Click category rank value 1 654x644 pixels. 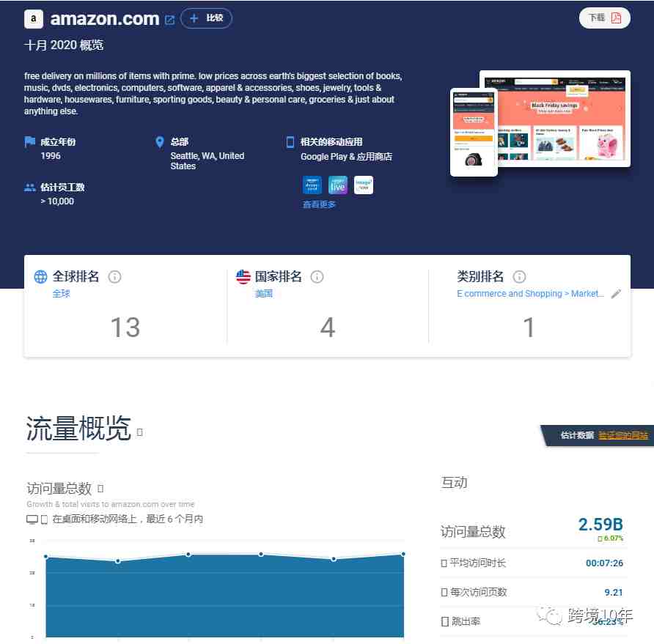click(x=529, y=327)
